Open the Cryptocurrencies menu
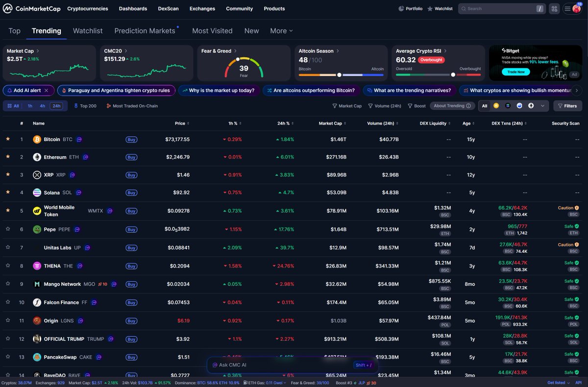 [89, 8]
